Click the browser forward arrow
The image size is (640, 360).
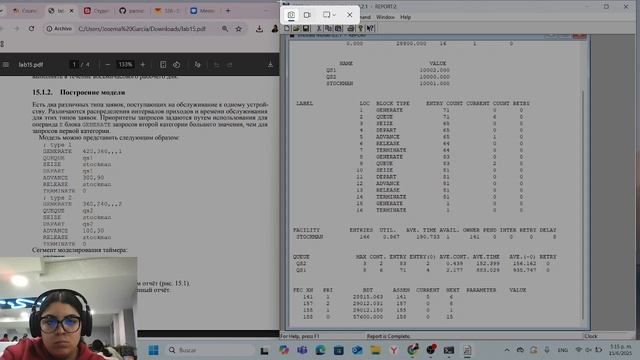16,29
